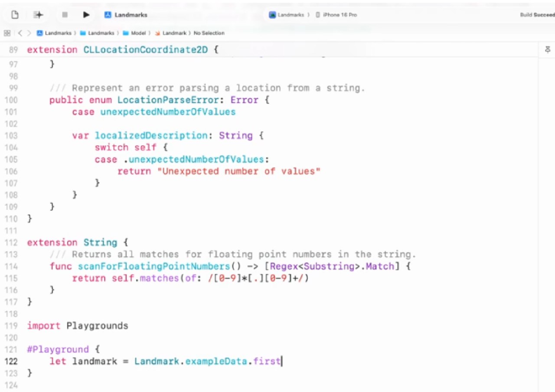Place cursor on the #Playground macro

pos(58,350)
